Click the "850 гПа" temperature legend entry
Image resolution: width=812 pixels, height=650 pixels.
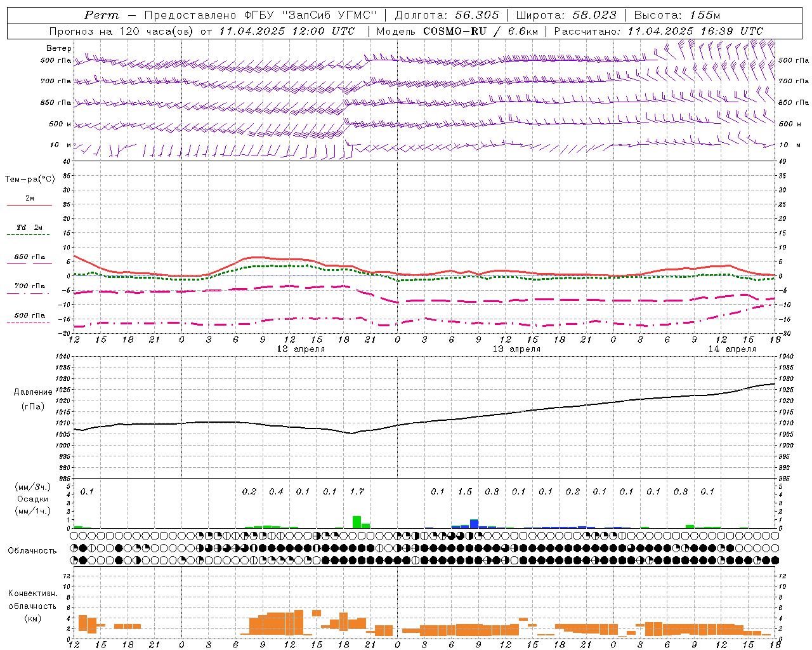[30, 257]
